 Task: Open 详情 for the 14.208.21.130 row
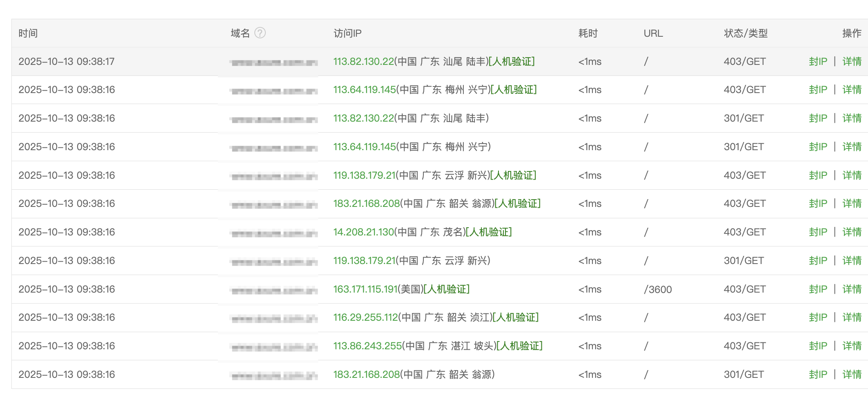852,232
